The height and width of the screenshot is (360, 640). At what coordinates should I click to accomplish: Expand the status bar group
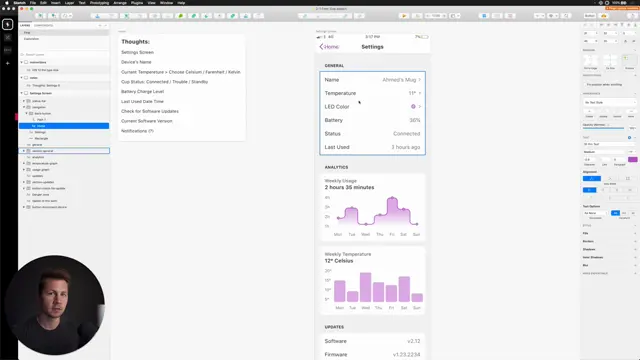(x=24, y=101)
